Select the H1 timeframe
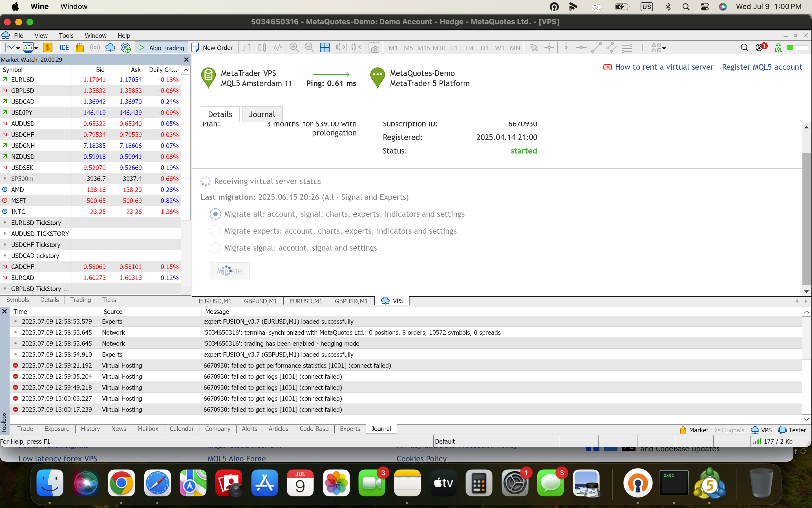 (454, 48)
